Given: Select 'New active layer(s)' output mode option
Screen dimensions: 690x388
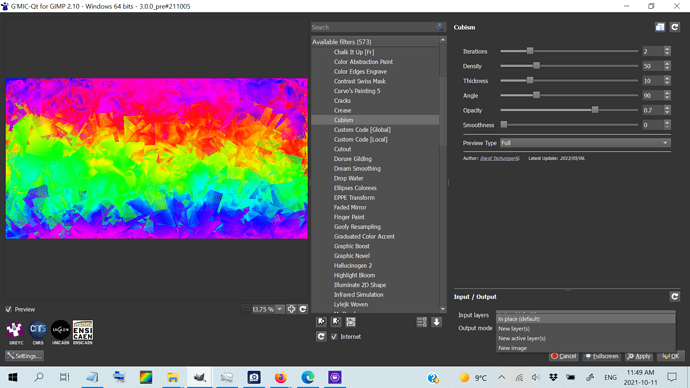Looking at the screenshot, I should 585,338.
